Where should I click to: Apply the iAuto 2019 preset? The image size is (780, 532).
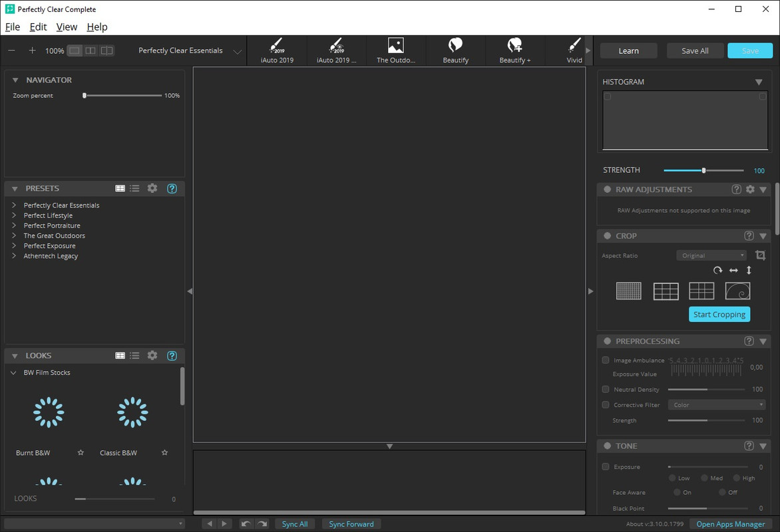pos(277,51)
